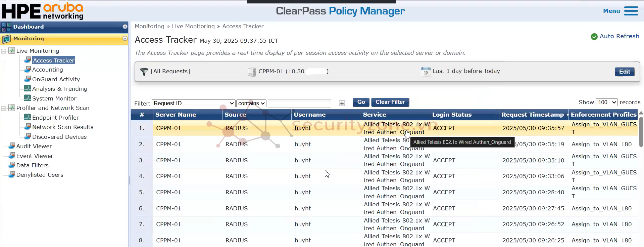Expand the Dashboard panel arrow
Screen dimensions: 644x247
pyautogui.click(x=125, y=27)
